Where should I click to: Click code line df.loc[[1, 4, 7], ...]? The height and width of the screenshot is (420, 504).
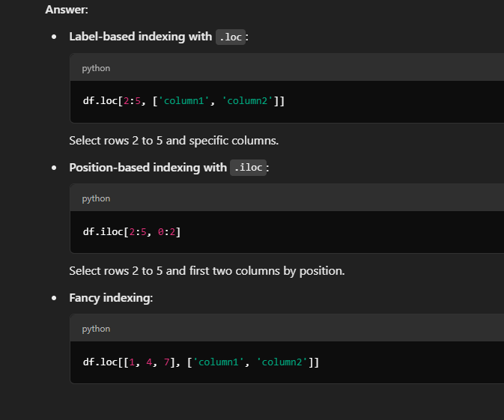point(201,362)
